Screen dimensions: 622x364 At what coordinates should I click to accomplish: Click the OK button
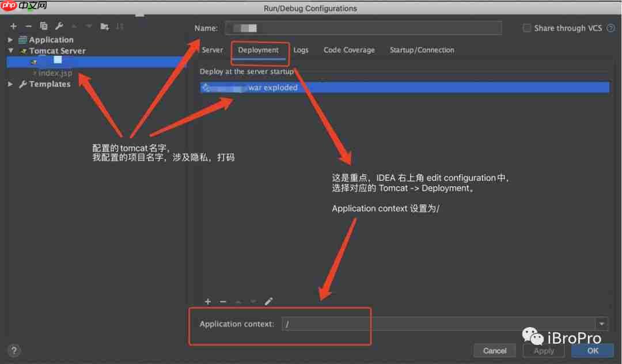pos(592,350)
